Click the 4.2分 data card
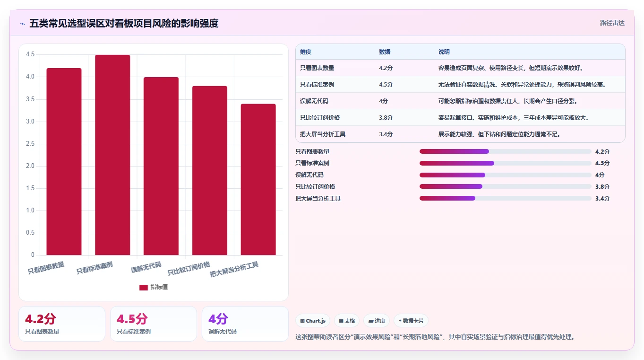644x360 pixels. click(62, 324)
